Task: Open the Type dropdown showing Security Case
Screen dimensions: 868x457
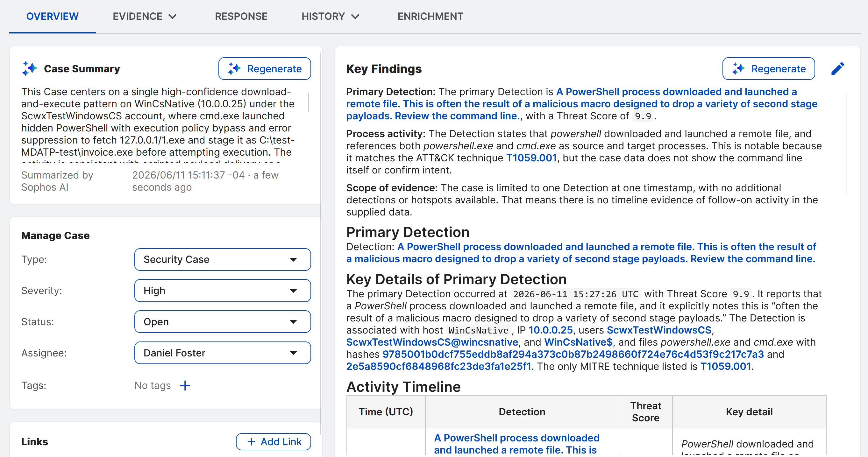Action: [x=222, y=259]
